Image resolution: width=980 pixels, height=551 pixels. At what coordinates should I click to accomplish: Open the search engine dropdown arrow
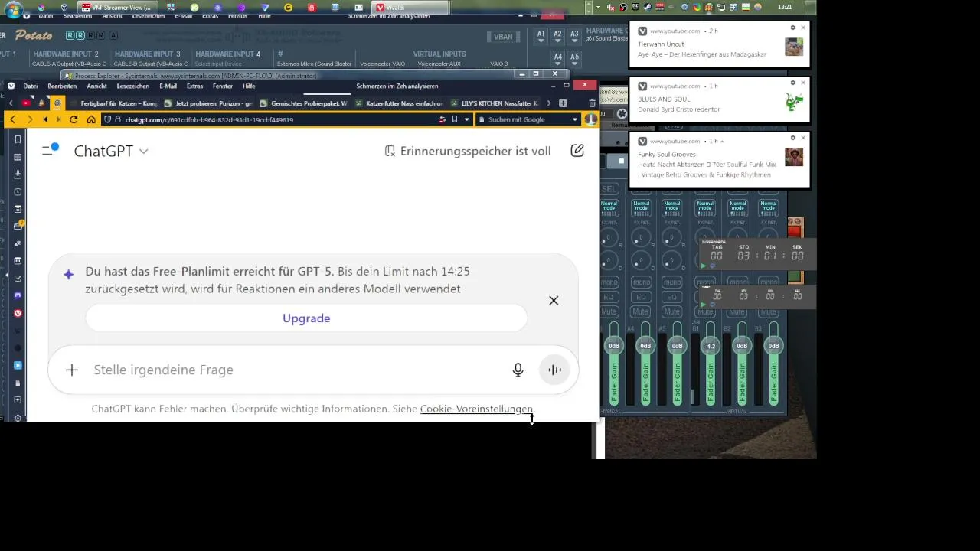(575, 119)
